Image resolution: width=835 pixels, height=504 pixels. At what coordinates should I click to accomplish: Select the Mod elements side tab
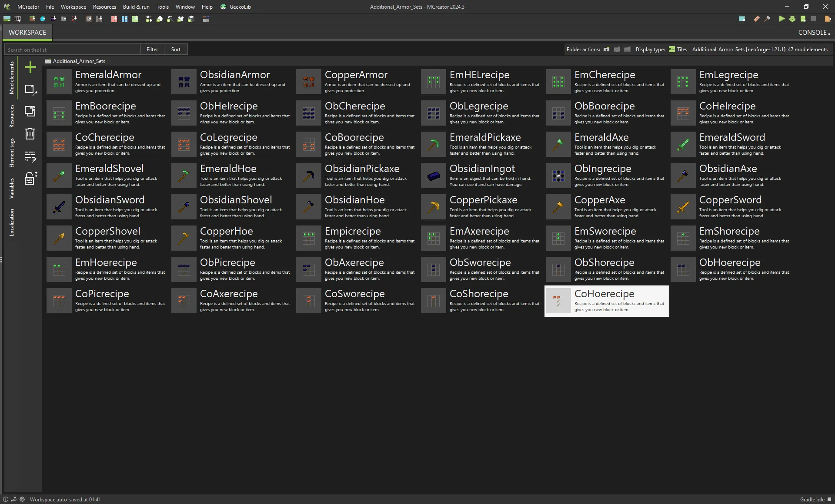click(12, 77)
